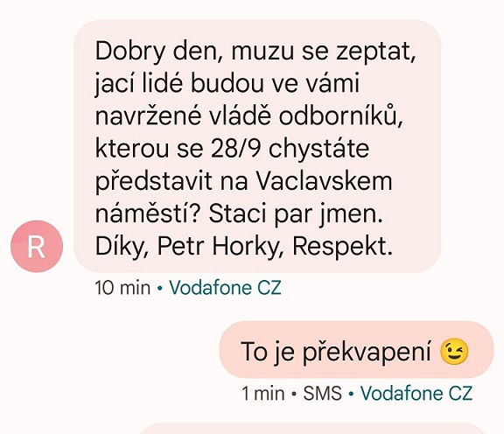
Task: Tap the 'Staci par jmen.' sentence
Action: pos(296,214)
